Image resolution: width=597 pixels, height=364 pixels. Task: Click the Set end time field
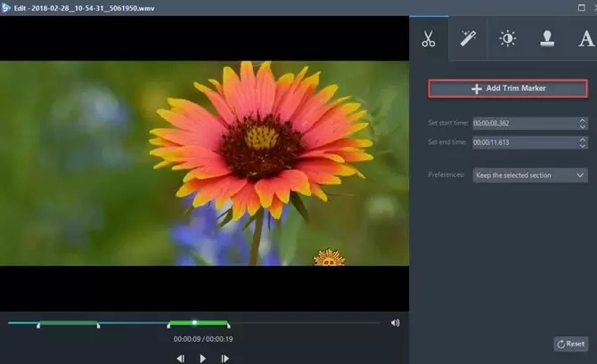(523, 142)
